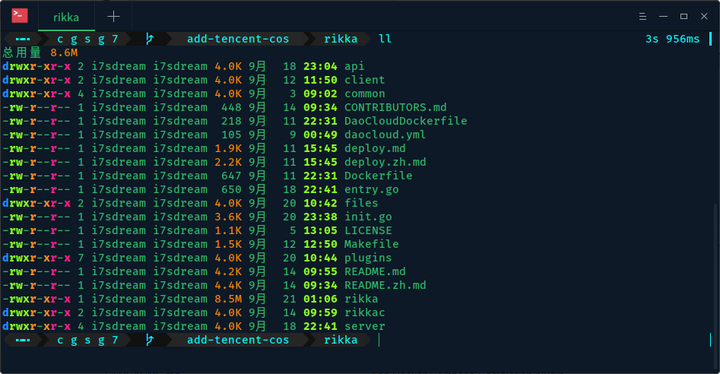The height and width of the screenshot is (374, 720).
Task: Close the terminal window
Action: [704, 17]
